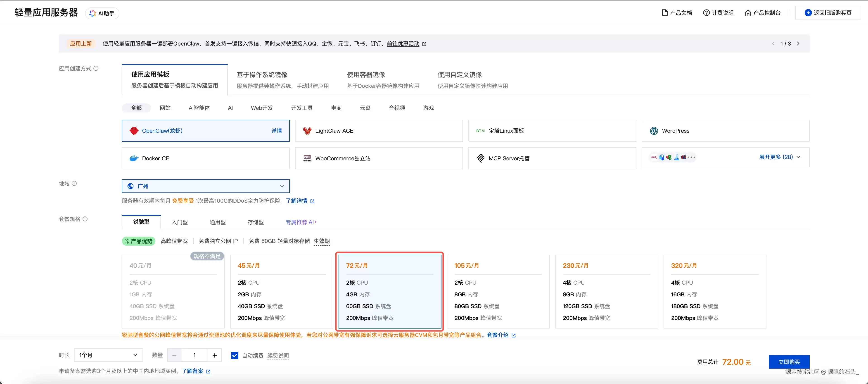The width and height of the screenshot is (868, 384).
Task: Click the 生效期 dotted text
Action: point(321,241)
